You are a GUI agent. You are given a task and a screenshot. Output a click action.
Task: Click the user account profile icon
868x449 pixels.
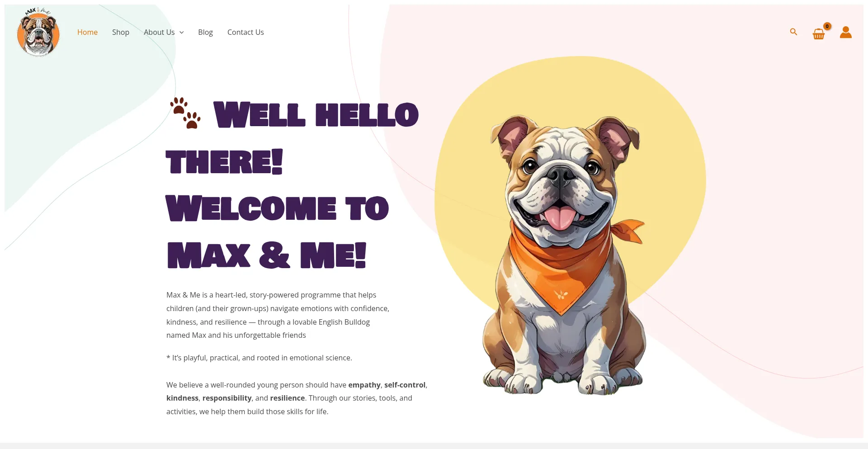(846, 32)
